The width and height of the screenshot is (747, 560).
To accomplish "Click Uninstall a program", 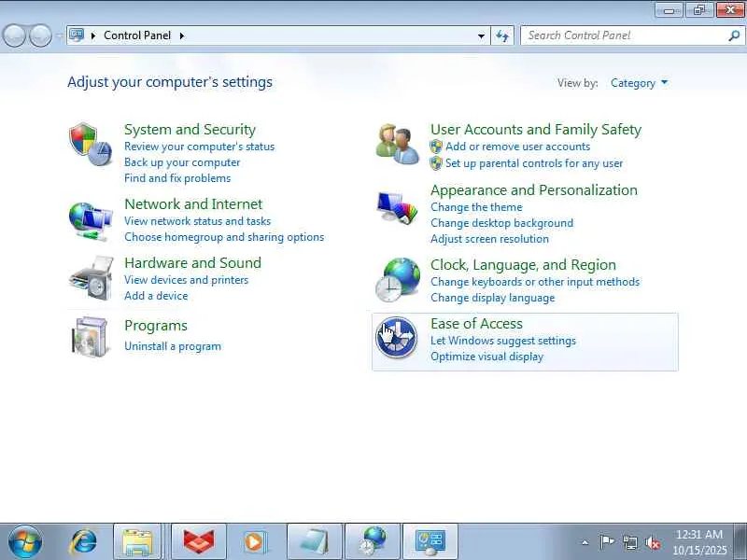I will [173, 346].
